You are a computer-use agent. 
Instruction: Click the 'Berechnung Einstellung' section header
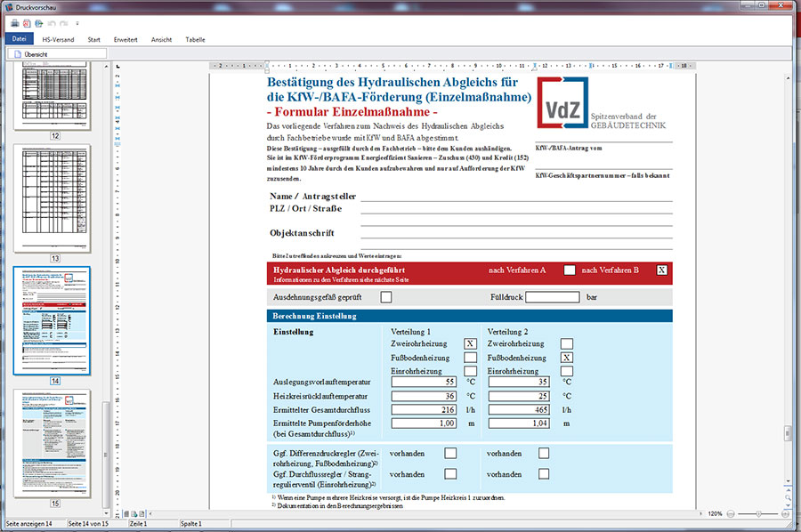[469, 316]
